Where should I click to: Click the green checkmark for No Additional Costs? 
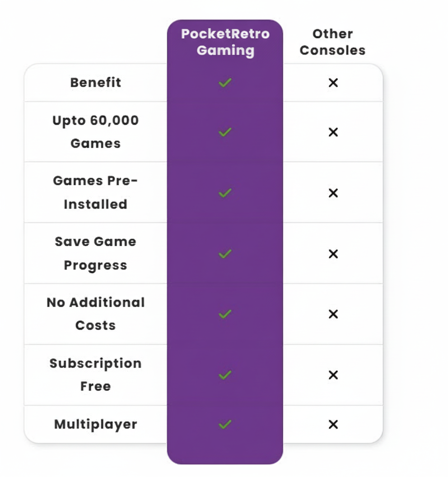click(225, 314)
